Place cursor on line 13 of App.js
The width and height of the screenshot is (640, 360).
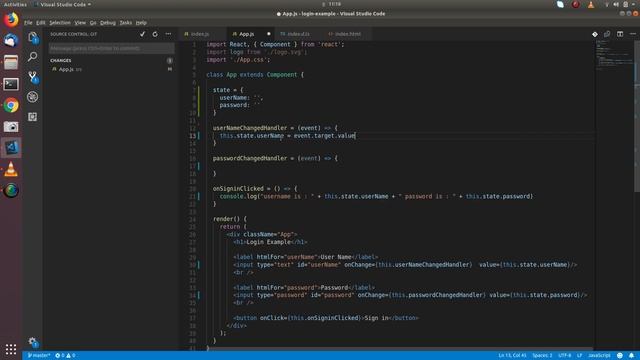[287, 136]
